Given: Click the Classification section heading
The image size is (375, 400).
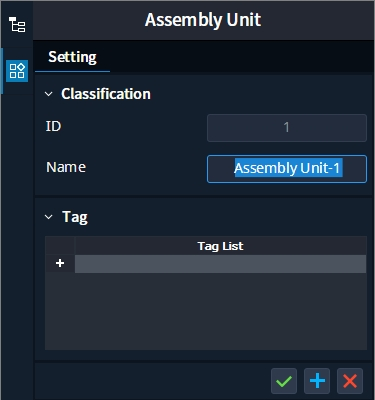Looking at the screenshot, I should [x=106, y=94].
